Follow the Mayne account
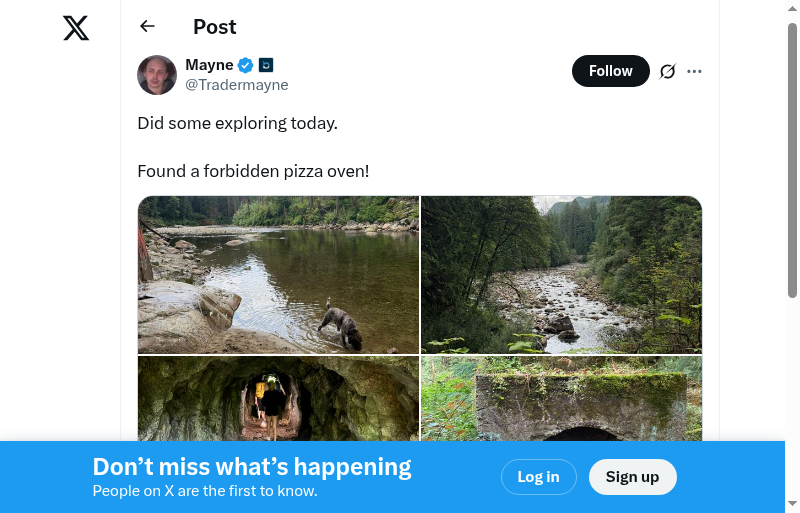800x513 pixels. [610, 71]
